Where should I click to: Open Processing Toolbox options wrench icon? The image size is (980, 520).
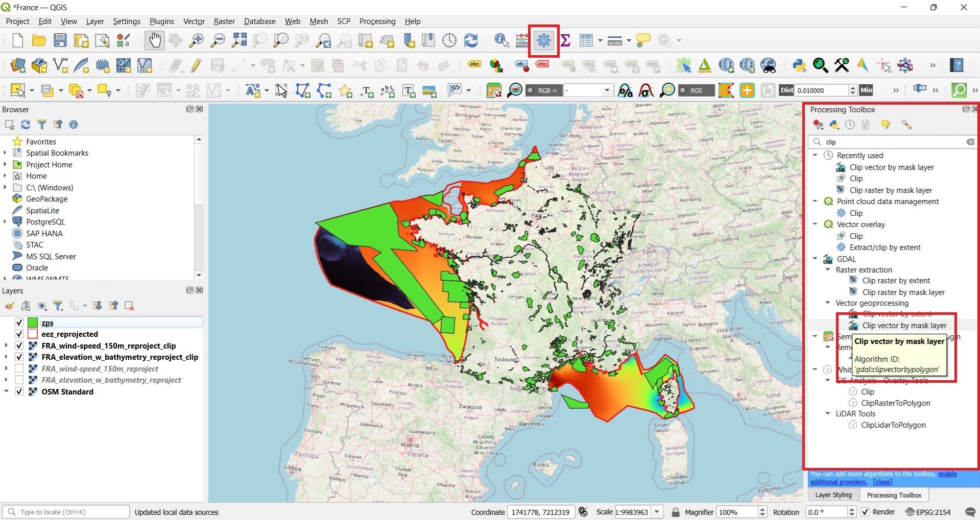(x=906, y=125)
